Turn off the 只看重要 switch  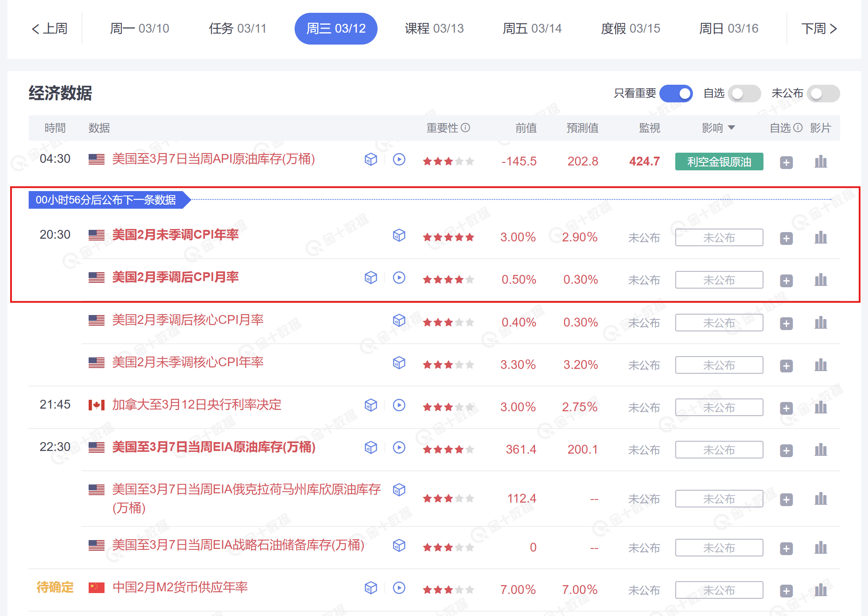tap(676, 94)
